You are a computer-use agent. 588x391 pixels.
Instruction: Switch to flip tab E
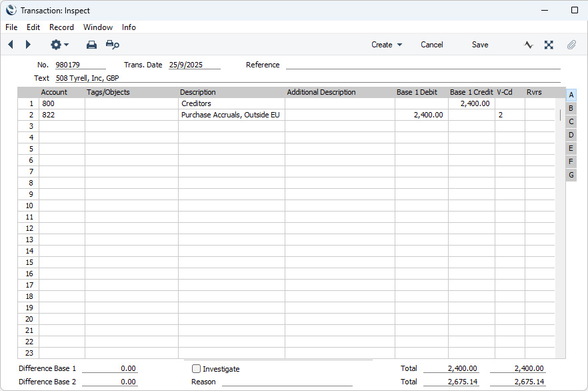(571, 148)
